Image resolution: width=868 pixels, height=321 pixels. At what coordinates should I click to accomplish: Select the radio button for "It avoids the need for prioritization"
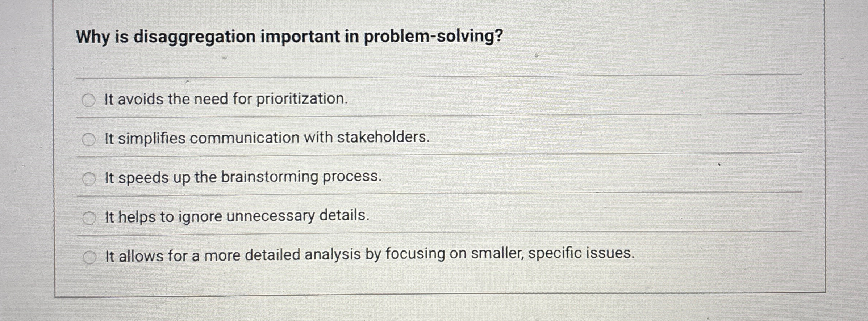click(89, 100)
